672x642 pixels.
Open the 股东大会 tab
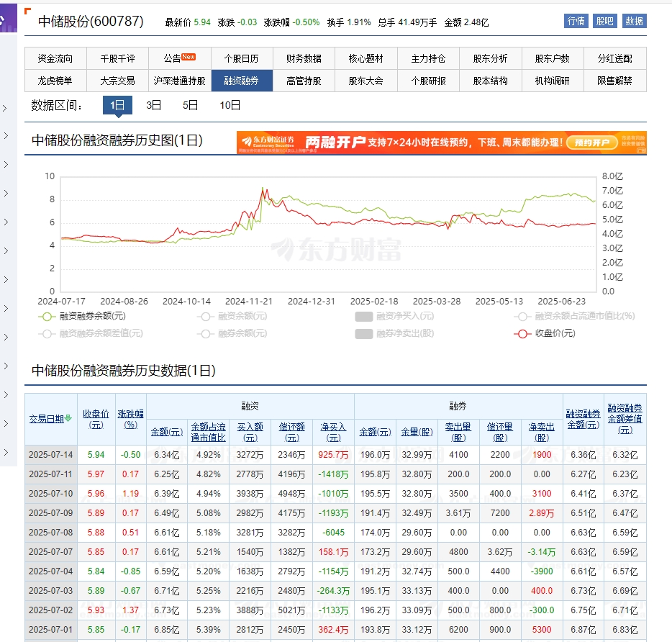[366, 81]
